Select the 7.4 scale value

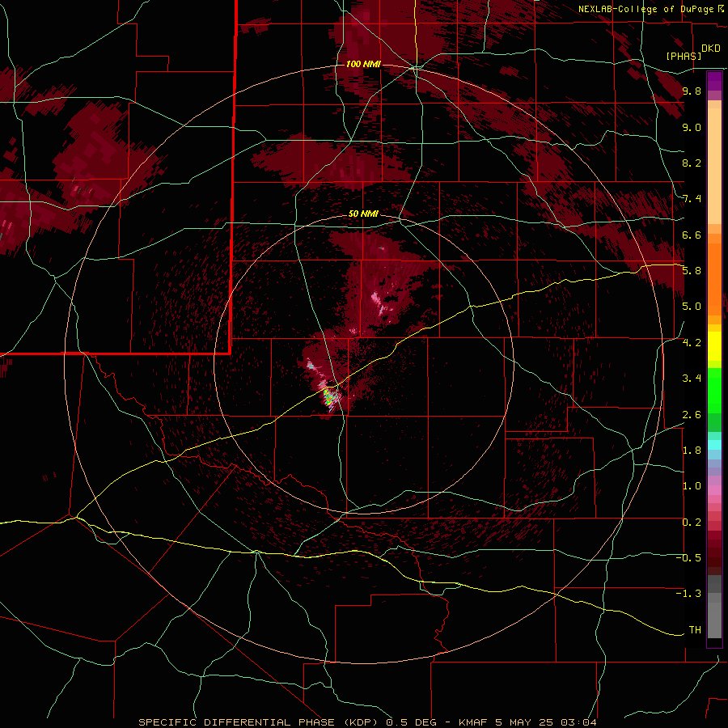click(x=692, y=199)
